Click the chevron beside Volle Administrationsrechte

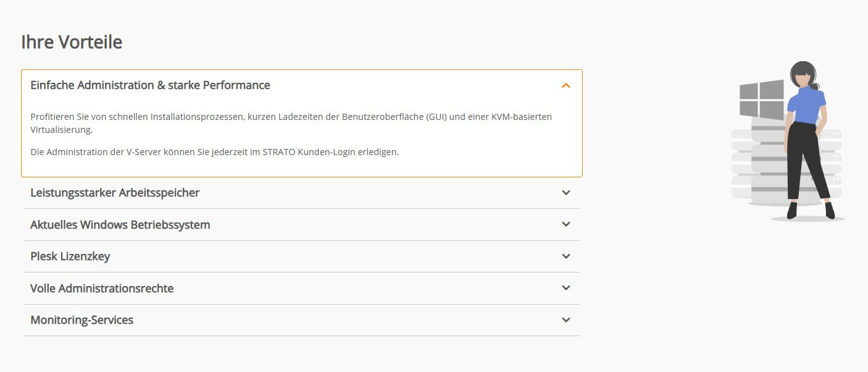[x=565, y=288]
